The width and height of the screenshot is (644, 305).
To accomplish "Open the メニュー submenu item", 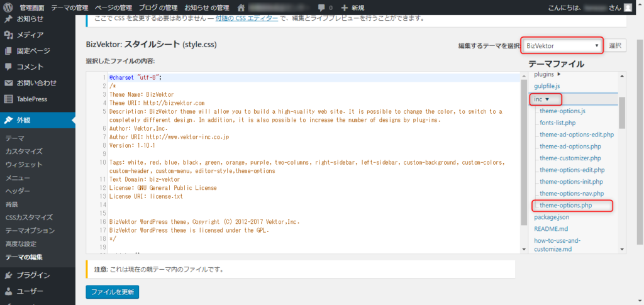I will click(17, 178).
